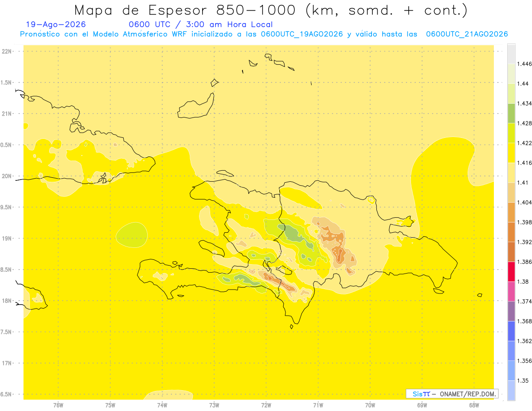Select the purple legend swatch between 1.368 and 1.374
This screenshot has height=411, width=532.
pos(511,311)
